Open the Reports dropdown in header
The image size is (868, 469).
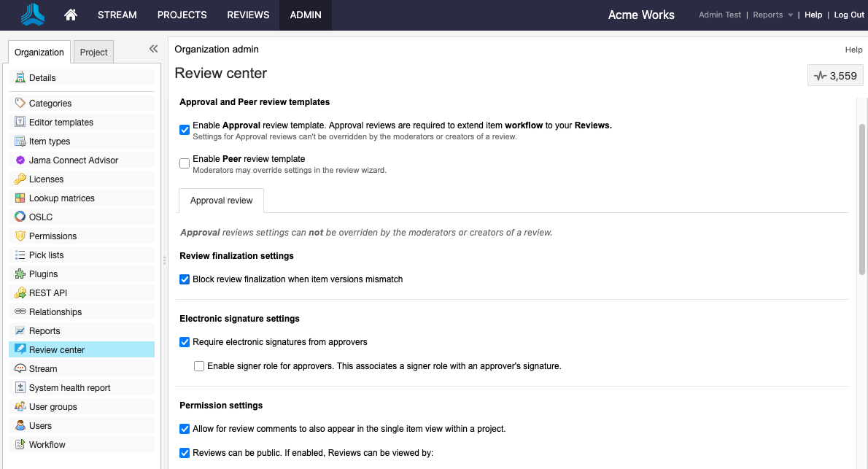coord(772,15)
